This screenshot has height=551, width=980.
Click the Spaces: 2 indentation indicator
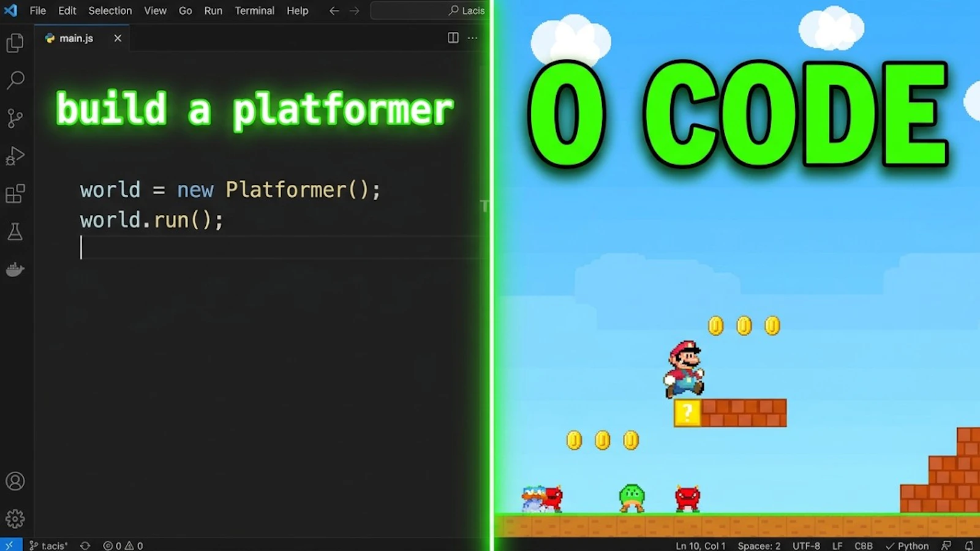pos(759,545)
